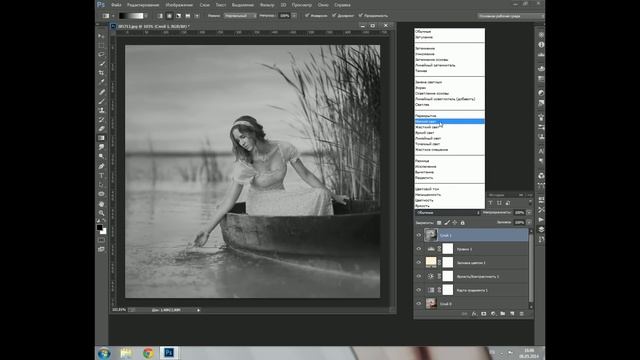
Task: Select the Rectangular Marquee tool
Action: click(101, 45)
